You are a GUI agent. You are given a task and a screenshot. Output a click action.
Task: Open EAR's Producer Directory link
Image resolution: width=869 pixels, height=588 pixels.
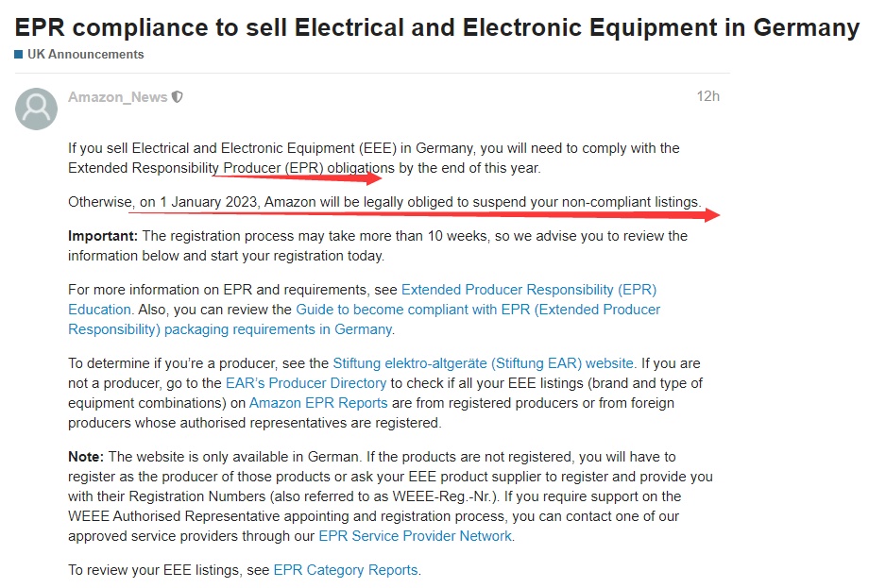(x=306, y=383)
